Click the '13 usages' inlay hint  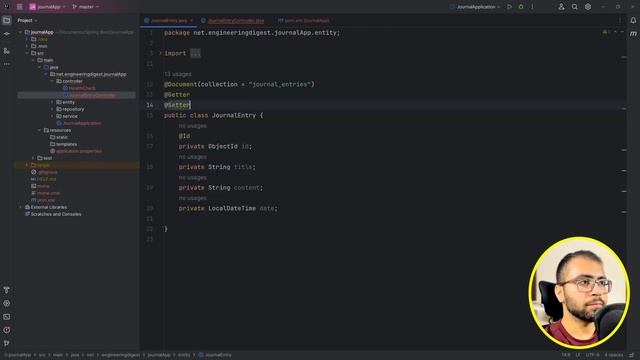point(178,74)
